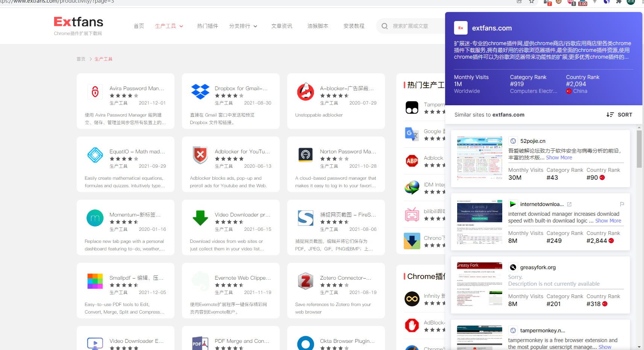Select the Zotero Connector icon
The width and height of the screenshot is (644, 350).
click(x=306, y=281)
